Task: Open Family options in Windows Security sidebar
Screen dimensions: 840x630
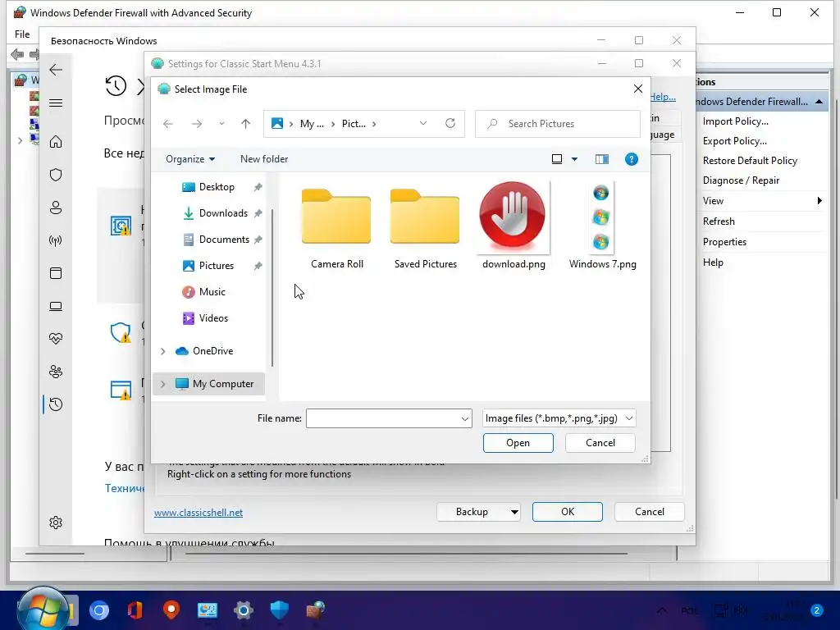Action: point(56,372)
